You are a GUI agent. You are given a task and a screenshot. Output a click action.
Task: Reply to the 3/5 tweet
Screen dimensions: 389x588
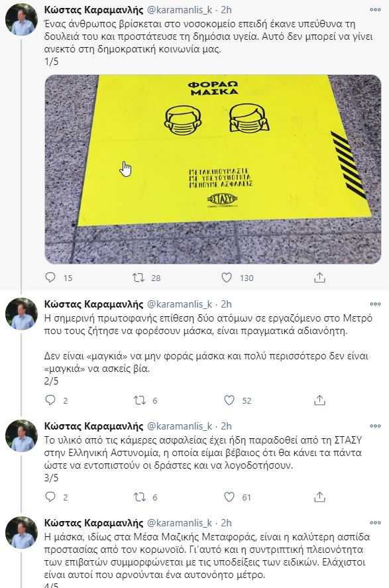pyautogui.click(x=50, y=497)
